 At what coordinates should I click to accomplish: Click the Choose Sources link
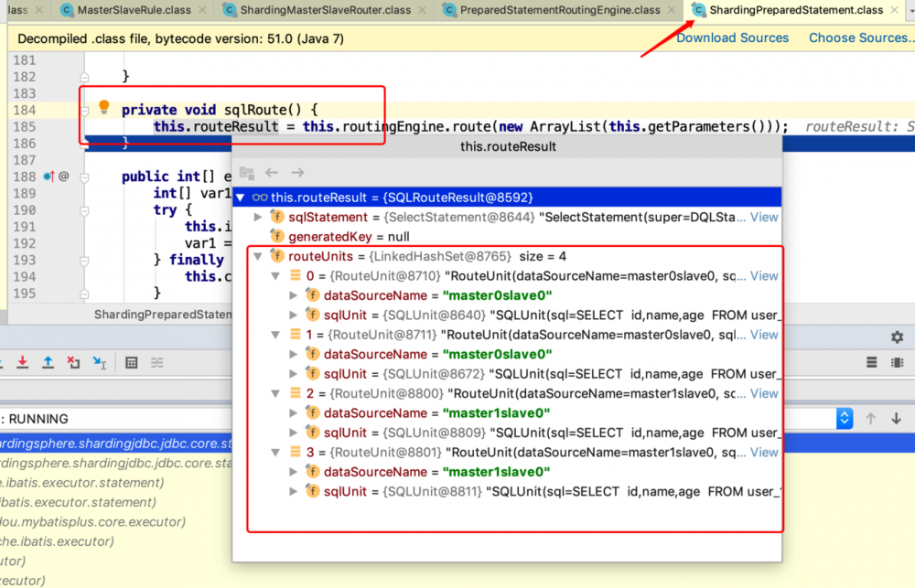(860, 37)
